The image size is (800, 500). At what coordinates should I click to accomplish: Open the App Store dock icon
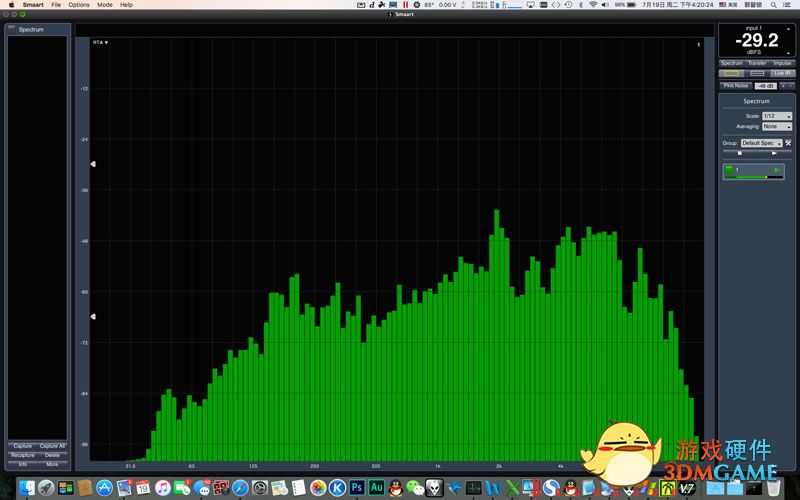pyautogui.click(x=101, y=488)
